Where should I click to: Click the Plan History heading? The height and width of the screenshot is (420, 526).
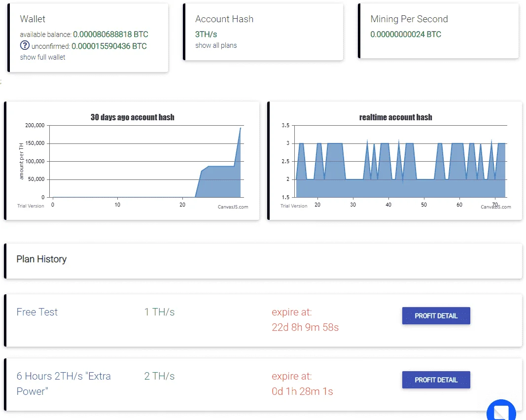[41, 259]
